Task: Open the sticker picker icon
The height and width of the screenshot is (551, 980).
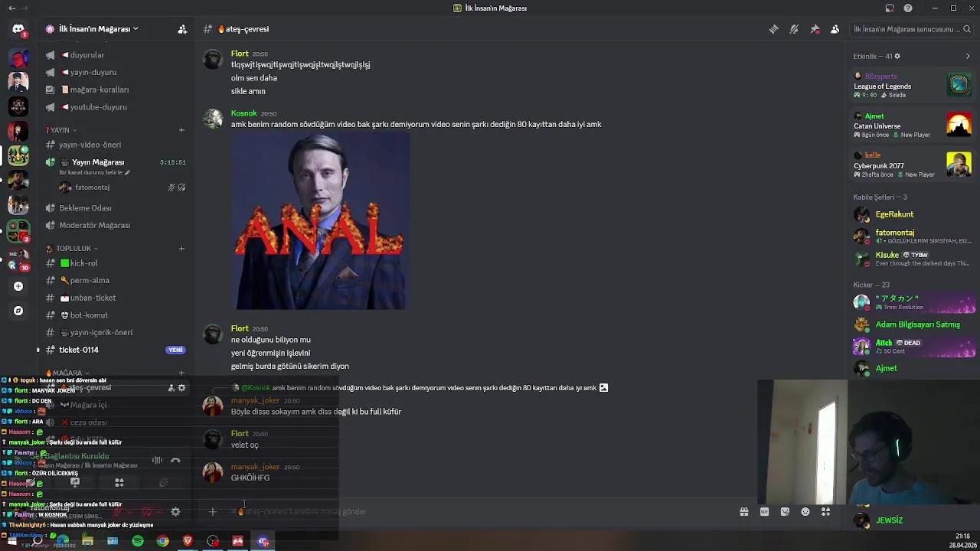Action: coord(785,512)
